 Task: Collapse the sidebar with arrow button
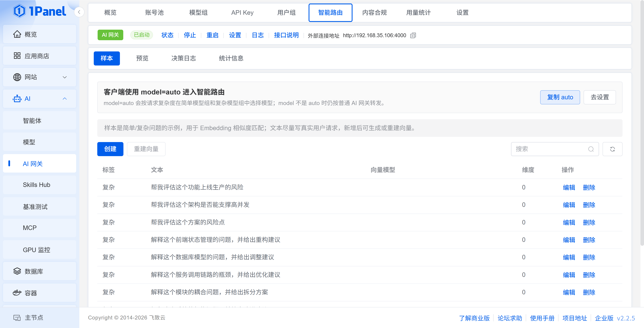(79, 12)
